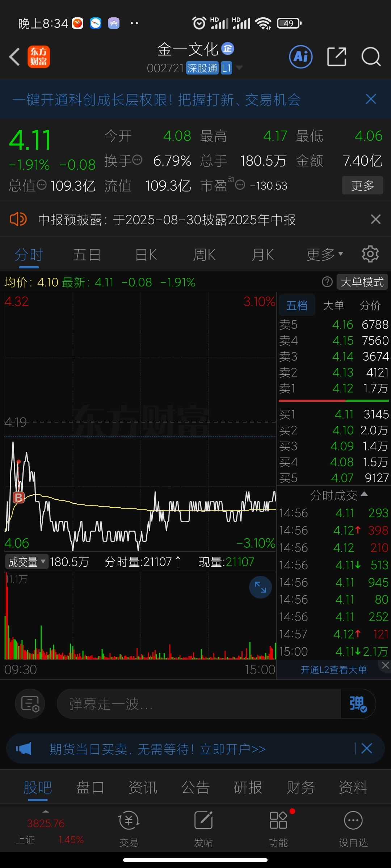Switch to the 周K chart tab
391x868 pixels.
[x=204, y=255]
